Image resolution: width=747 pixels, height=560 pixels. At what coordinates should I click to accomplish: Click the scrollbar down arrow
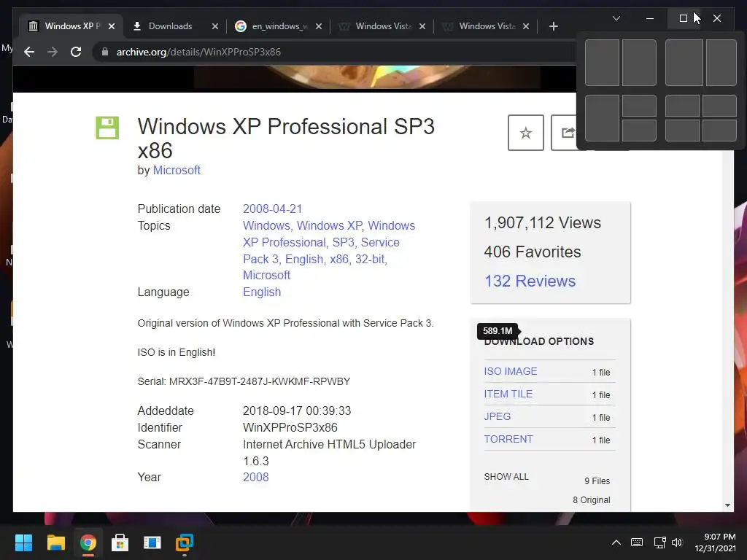coord(727,505)
